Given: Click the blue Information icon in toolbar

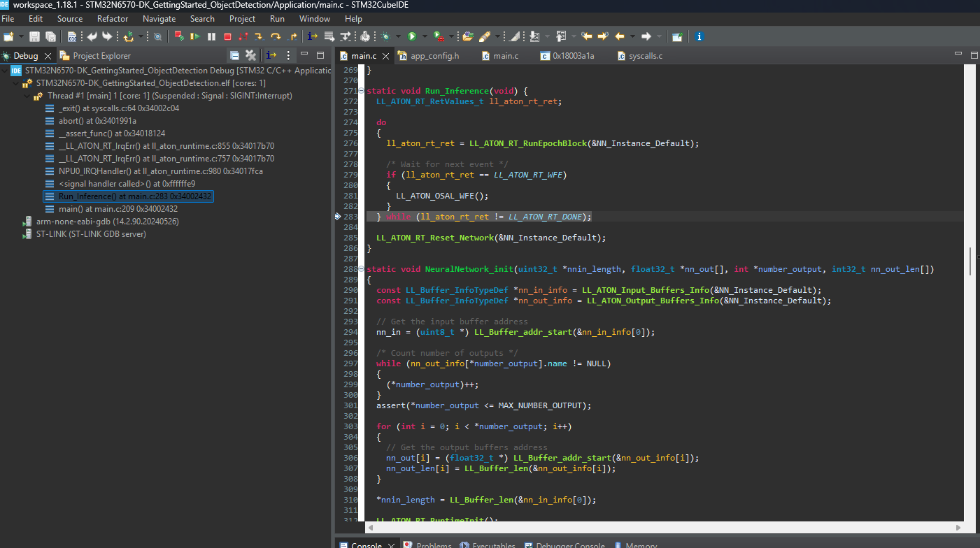Looking at the screenshot, I should pyautogui.click(x=699, y=36).
